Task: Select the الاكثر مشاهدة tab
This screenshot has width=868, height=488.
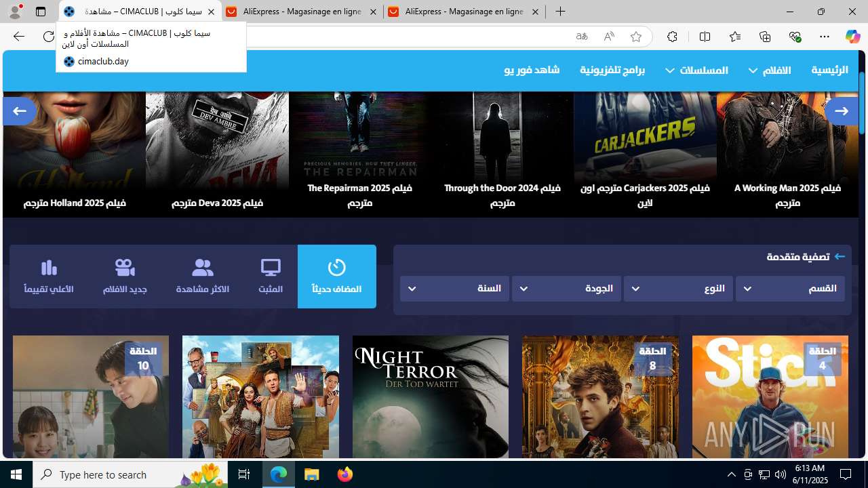Action: pyautogui.click(x=202, y=277)
